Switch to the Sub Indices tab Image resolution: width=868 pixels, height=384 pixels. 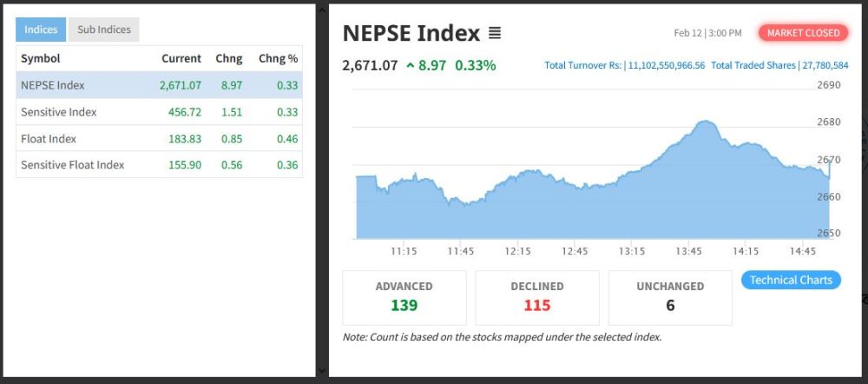pyautogui.click(x=103, y=30)
